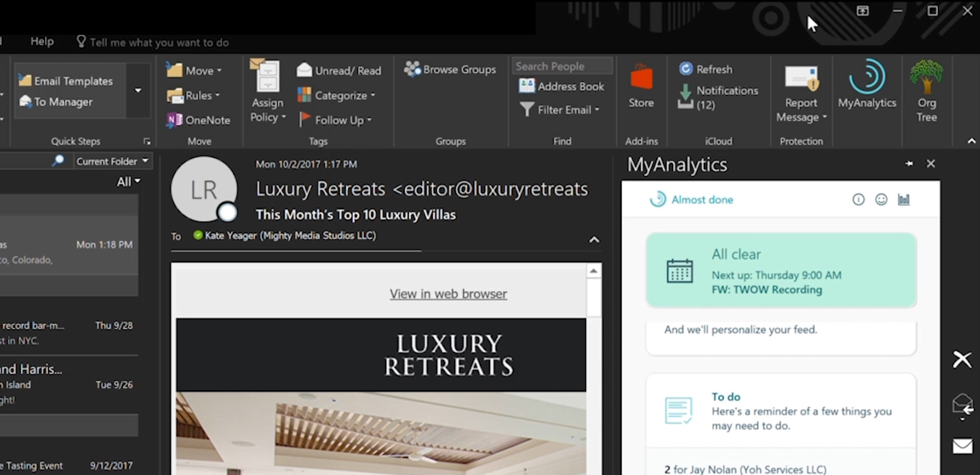
Task: Click the smiley feedback icon
Action: [x=881, y=199]
